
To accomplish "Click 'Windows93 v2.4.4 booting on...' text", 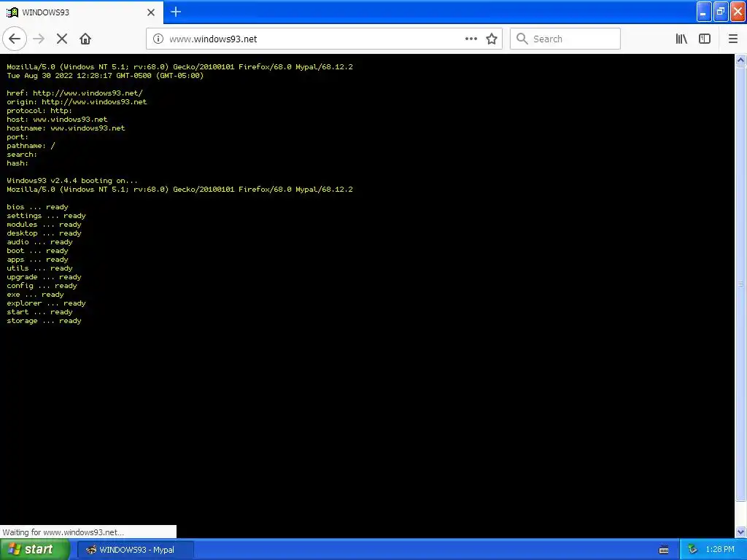I will 72,181.
